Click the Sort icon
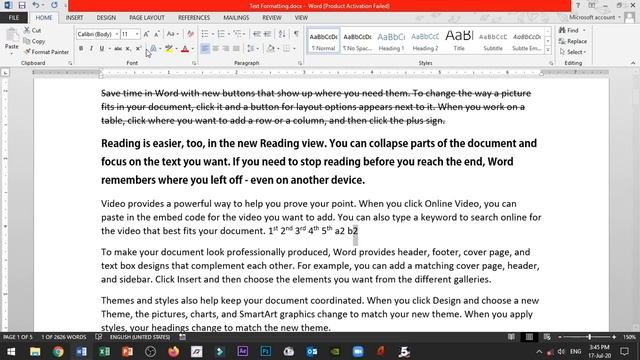The image size is (640, 360). (x=282, y=34)
